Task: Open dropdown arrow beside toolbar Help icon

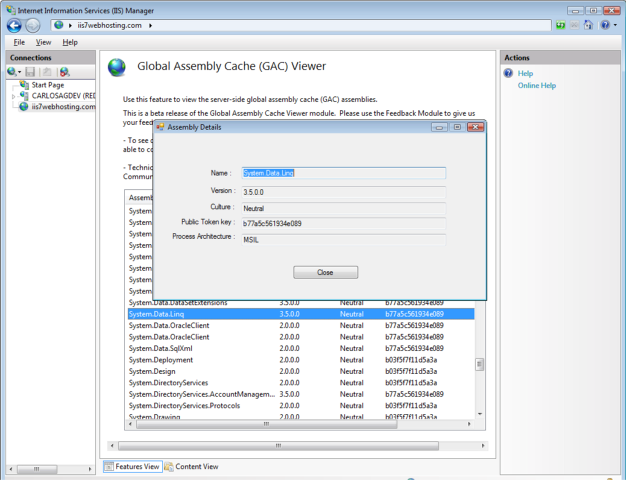Action: click(x=615, y=25)
